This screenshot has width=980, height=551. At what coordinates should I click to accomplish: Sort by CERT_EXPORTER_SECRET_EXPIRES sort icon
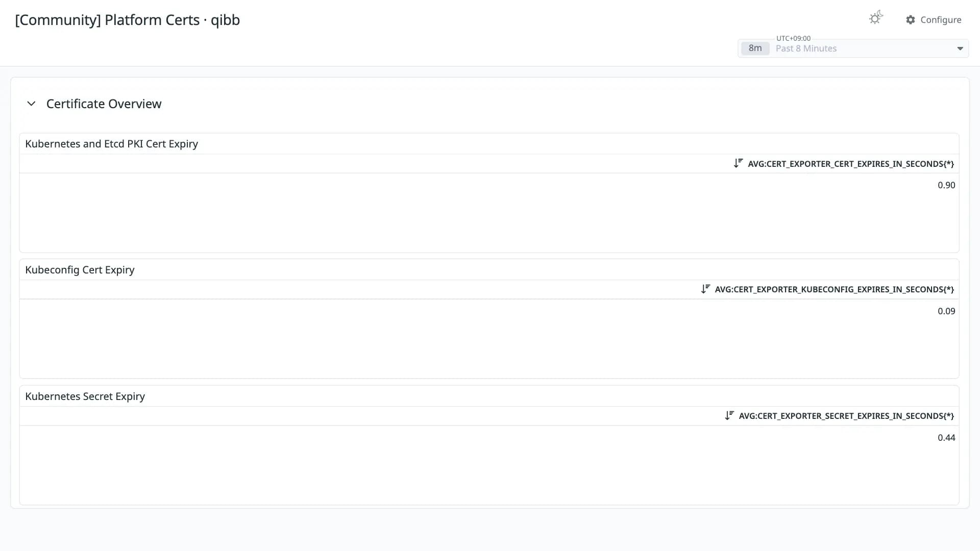tap(729, 415)
